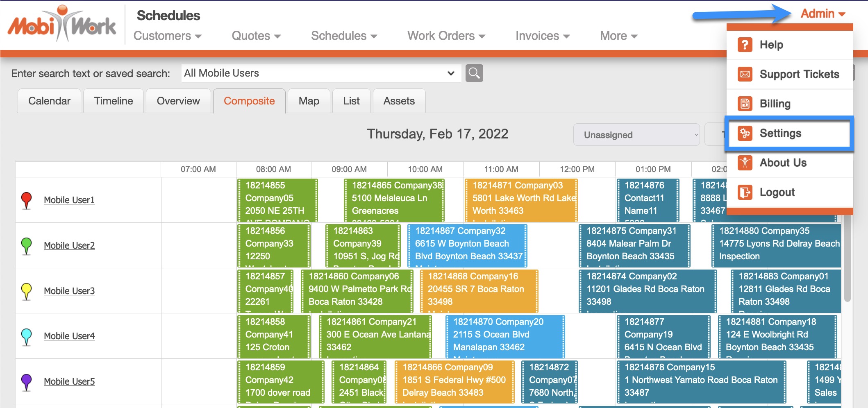This screenshot has height=408, width=868.
Task: Click the MobiWork logo
Action: coord(62,25)
